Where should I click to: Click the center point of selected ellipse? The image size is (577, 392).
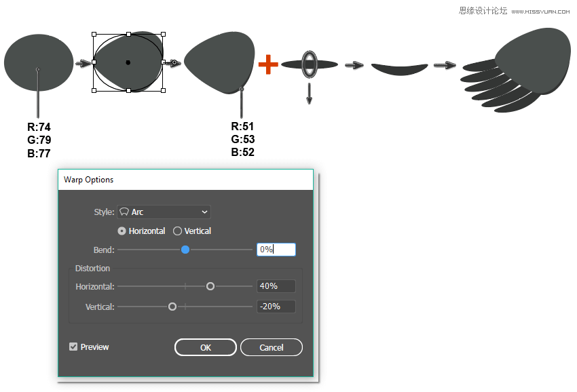coord(128,62)
